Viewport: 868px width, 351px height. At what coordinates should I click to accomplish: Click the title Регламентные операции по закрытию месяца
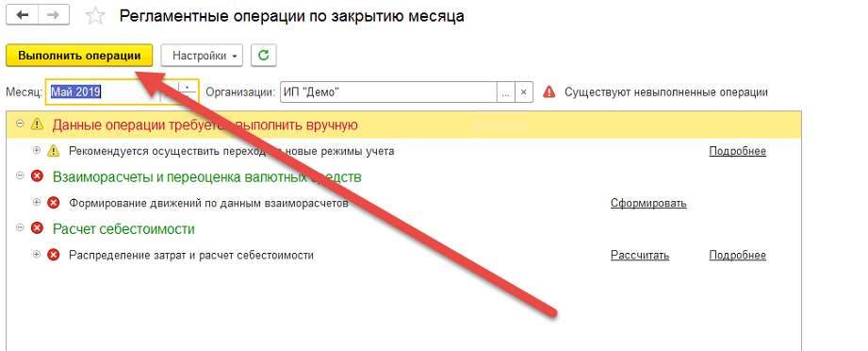292,17
